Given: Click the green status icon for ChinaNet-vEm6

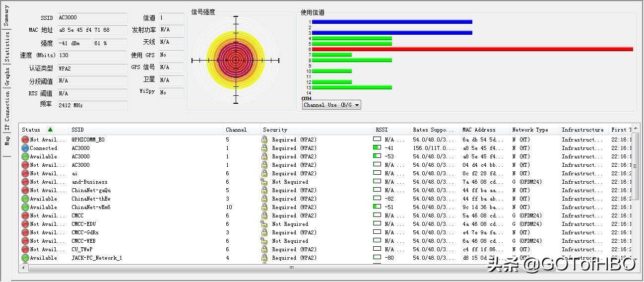Looking at the screenshot, I should point(25,207).
